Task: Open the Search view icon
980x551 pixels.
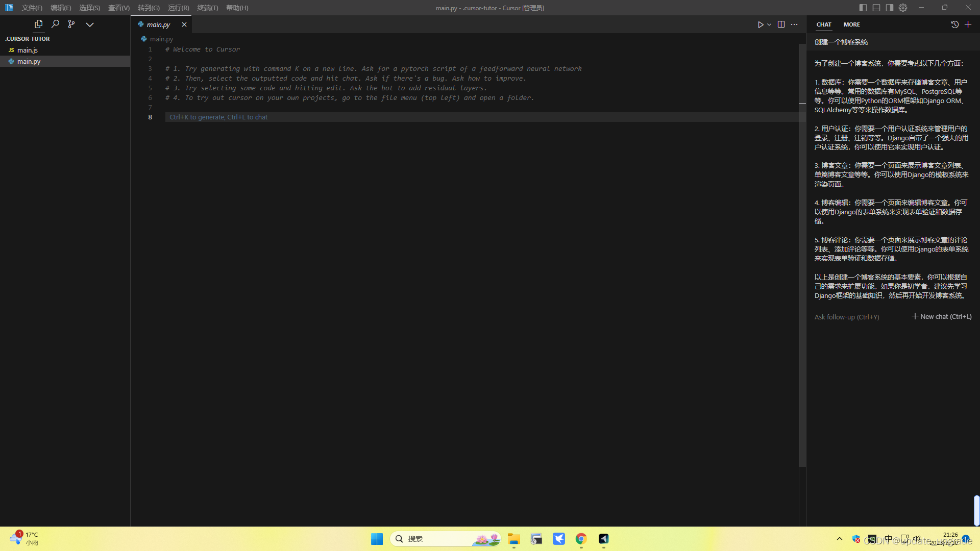Action: click(55, 24)
